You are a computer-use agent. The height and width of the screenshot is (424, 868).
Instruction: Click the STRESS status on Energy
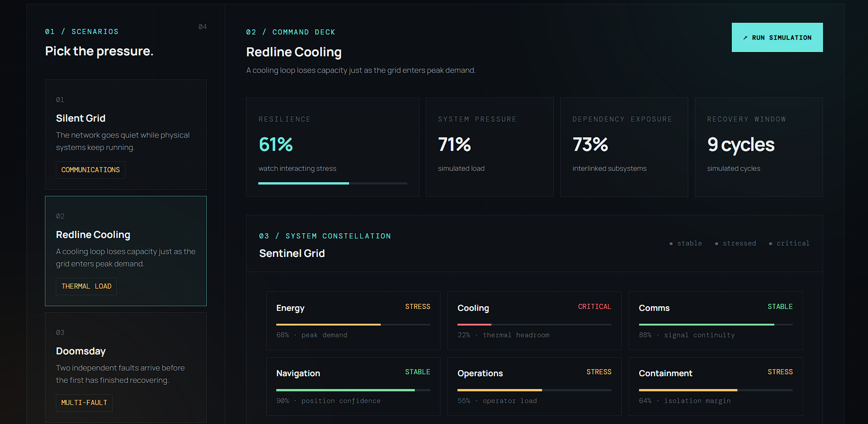pos(418,307)
